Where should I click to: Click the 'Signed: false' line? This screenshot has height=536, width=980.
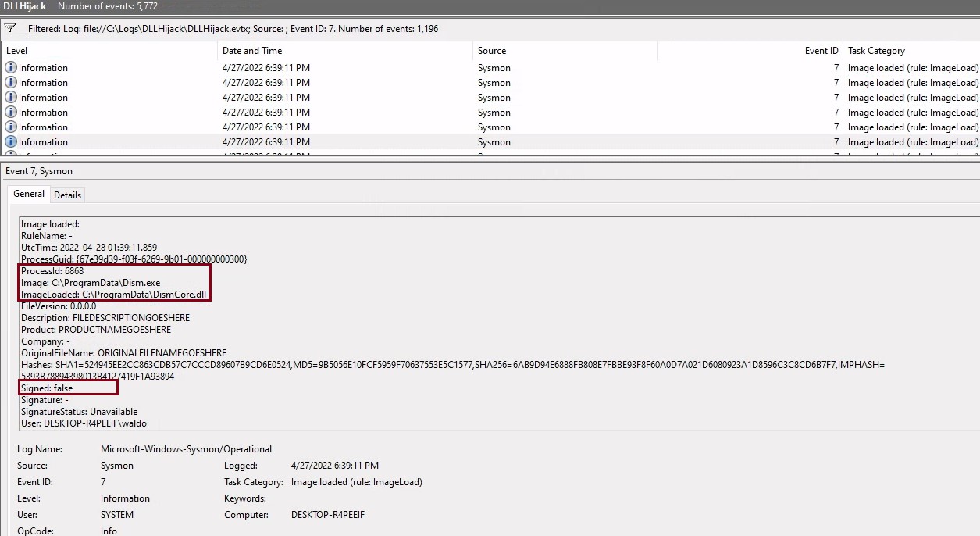click(47, 388)
